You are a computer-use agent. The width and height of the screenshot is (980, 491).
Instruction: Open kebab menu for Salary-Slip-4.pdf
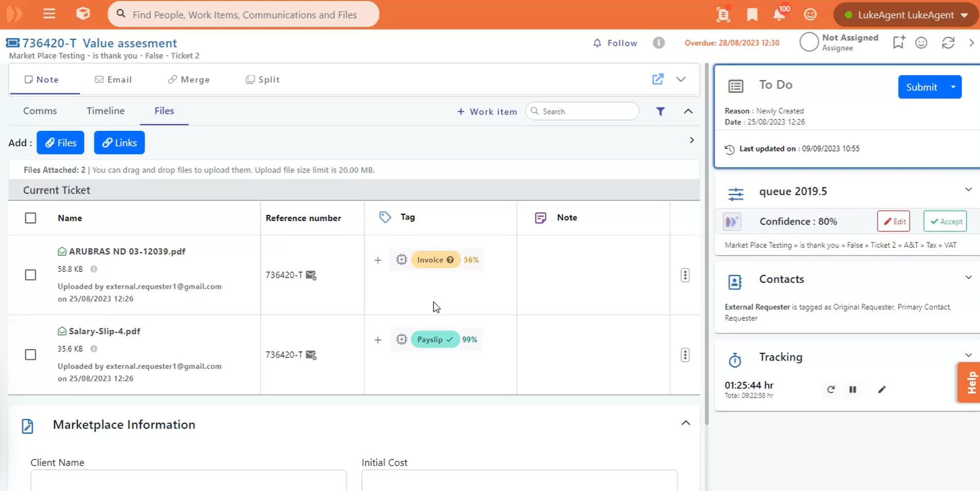[x=685, y=355]
